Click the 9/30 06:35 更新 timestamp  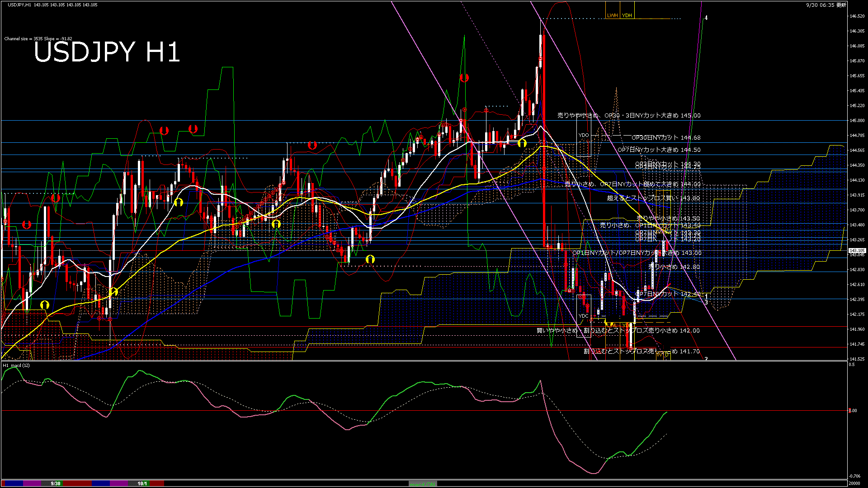pyautogui.click(x=826, y=5)
